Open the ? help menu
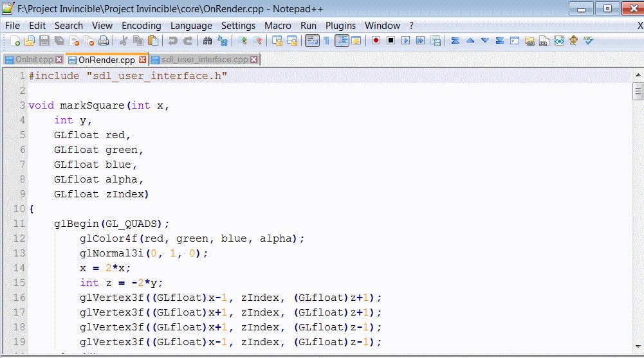 [411, 26]
